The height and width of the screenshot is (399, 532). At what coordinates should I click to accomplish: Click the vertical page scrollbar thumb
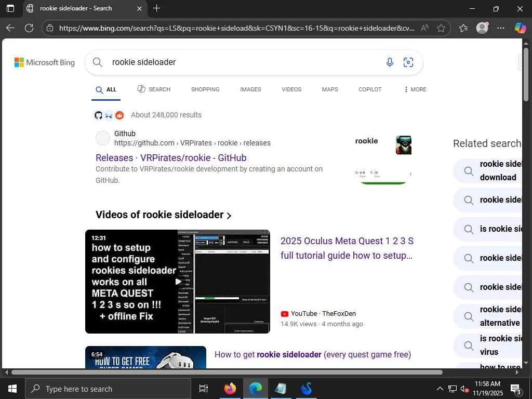(526, 74)
